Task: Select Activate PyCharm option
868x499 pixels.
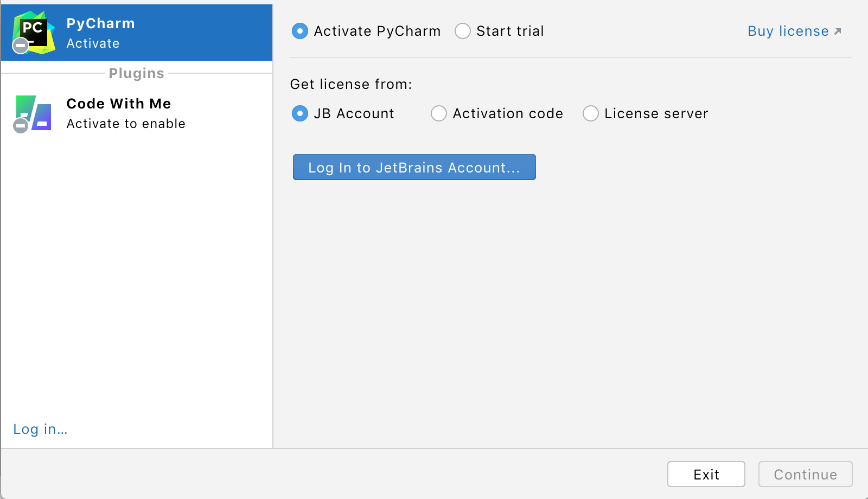Action: pos(300,31)
